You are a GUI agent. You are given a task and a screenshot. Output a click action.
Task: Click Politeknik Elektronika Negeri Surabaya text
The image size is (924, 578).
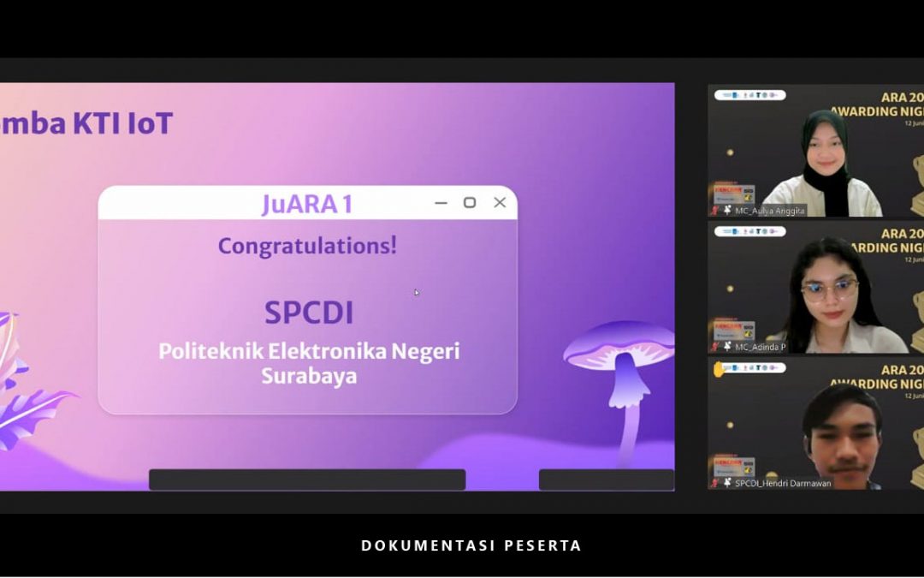309,363
